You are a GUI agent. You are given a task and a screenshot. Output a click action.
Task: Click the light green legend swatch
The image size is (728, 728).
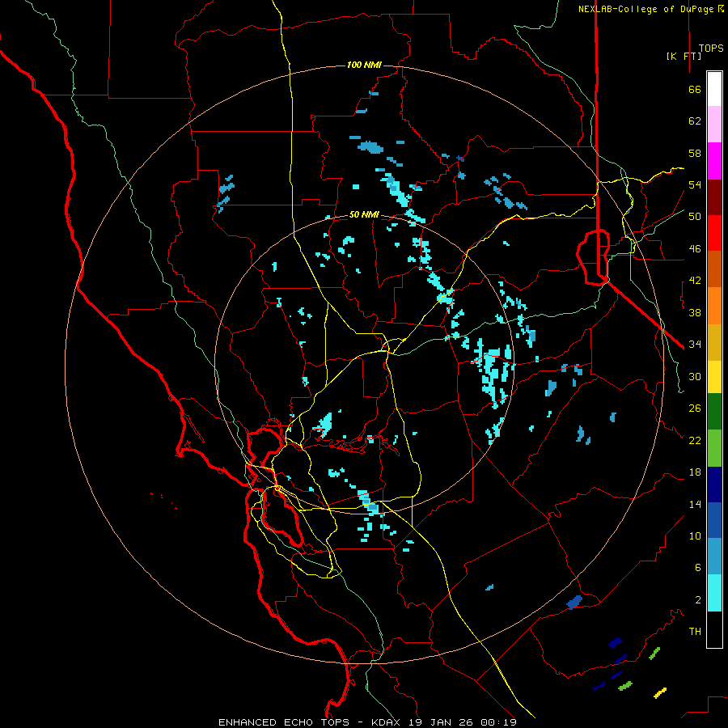pyautogui.click(x=714, y=448)
